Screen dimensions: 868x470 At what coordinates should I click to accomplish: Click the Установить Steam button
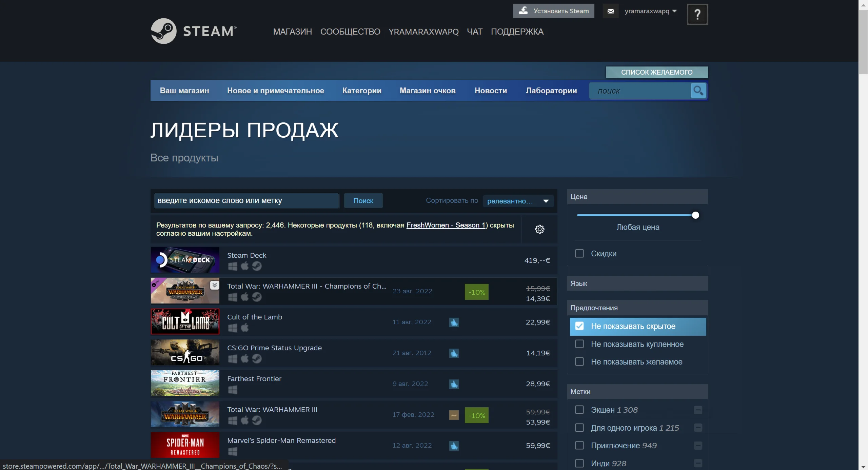[553, 11]
